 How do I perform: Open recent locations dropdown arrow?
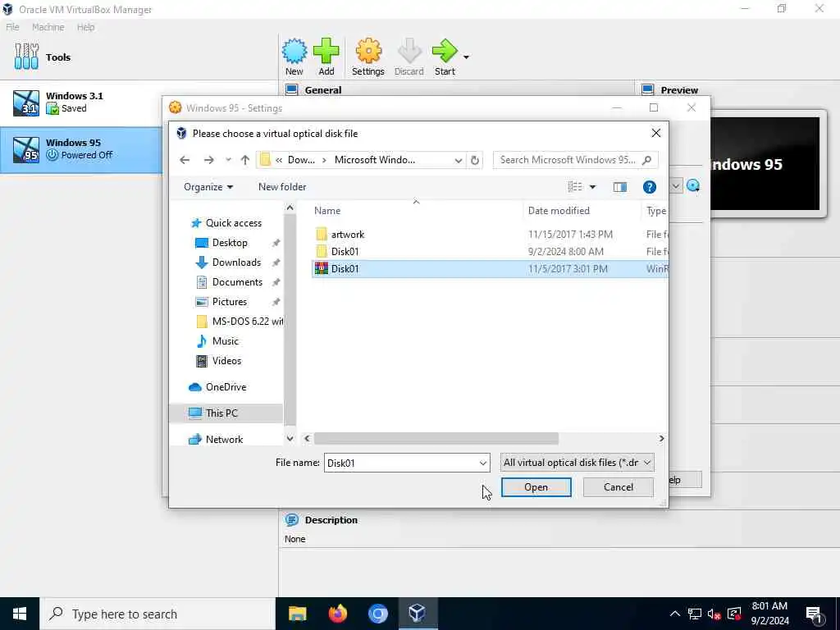click(228, 160)
